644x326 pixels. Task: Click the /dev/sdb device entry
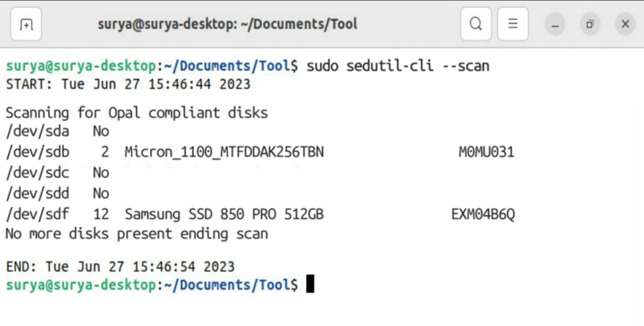coord(37,152)
